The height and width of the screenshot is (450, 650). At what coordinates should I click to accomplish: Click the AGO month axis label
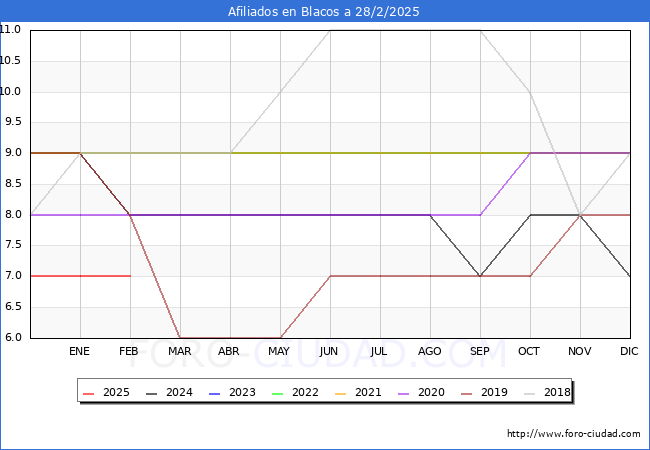(x=429, y=351)
